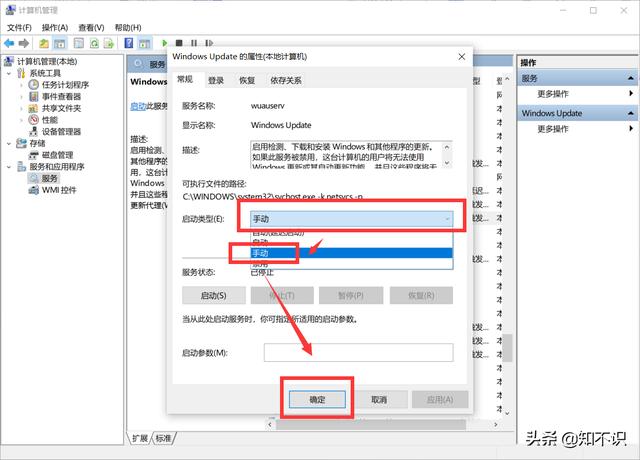The width and height of the screenshot is (640, 460).
Task: Collapse the Windows Update section in the 操作 pane
Action: point(631,113)
